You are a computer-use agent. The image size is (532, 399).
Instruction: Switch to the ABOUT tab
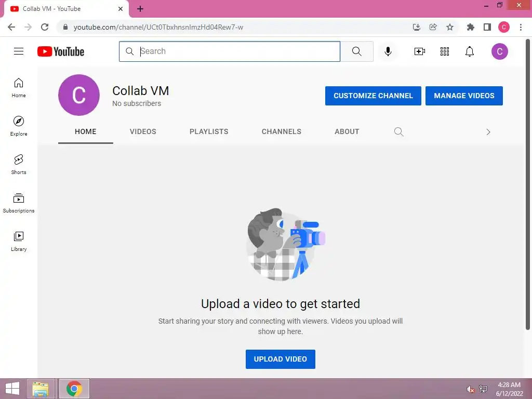point(347,131)
